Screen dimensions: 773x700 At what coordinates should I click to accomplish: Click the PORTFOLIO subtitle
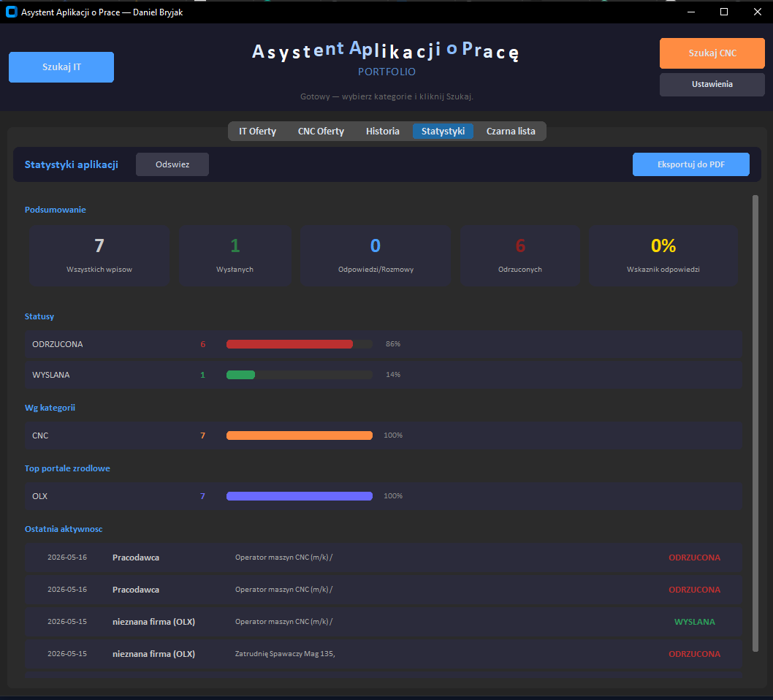[x=386, y=72]
